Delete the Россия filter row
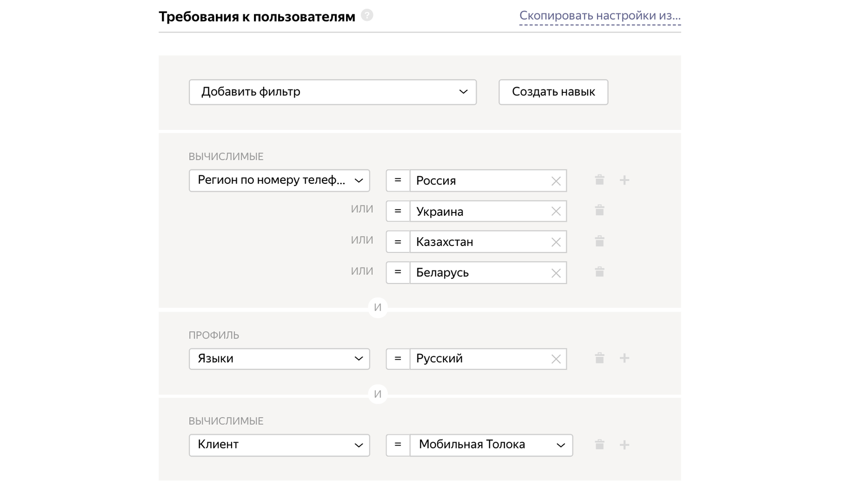 600,179
